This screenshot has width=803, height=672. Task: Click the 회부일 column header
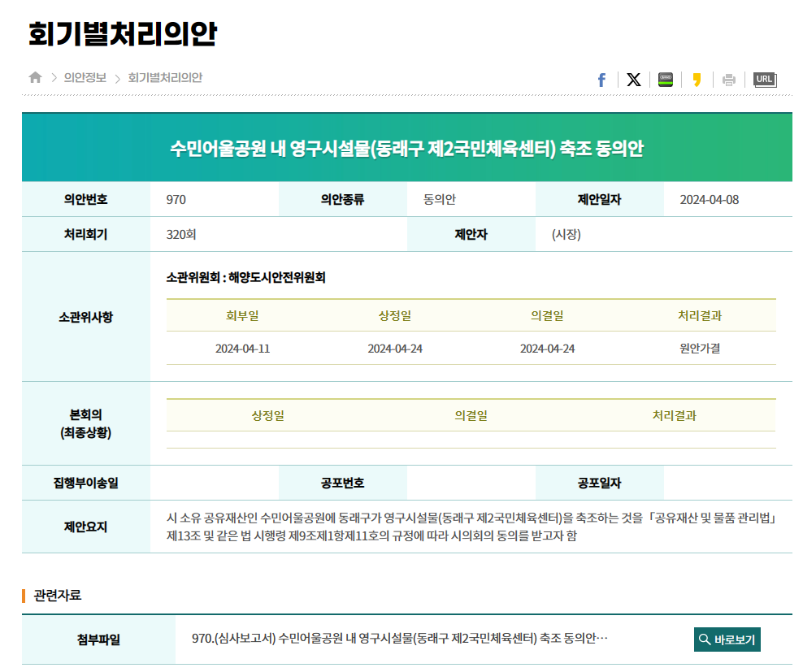click(x=242, y=315)
